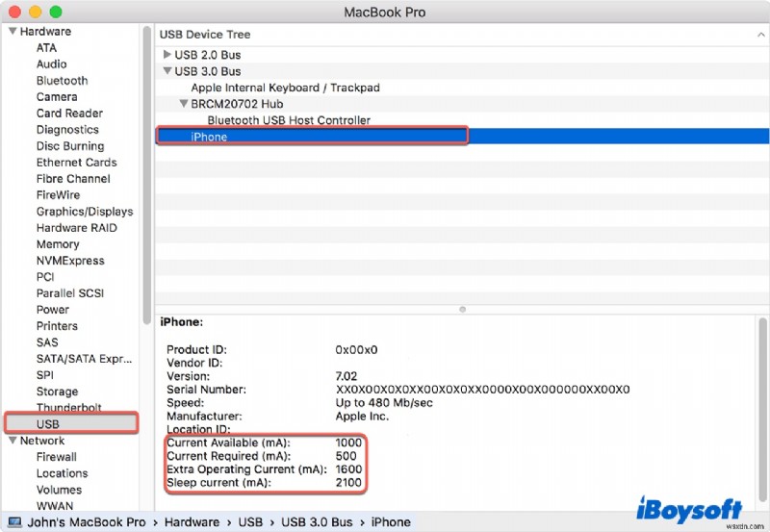Open Firewall under Network
This screenshot has height=532, width=770.
pyautogui.click(x=57, y=457)
